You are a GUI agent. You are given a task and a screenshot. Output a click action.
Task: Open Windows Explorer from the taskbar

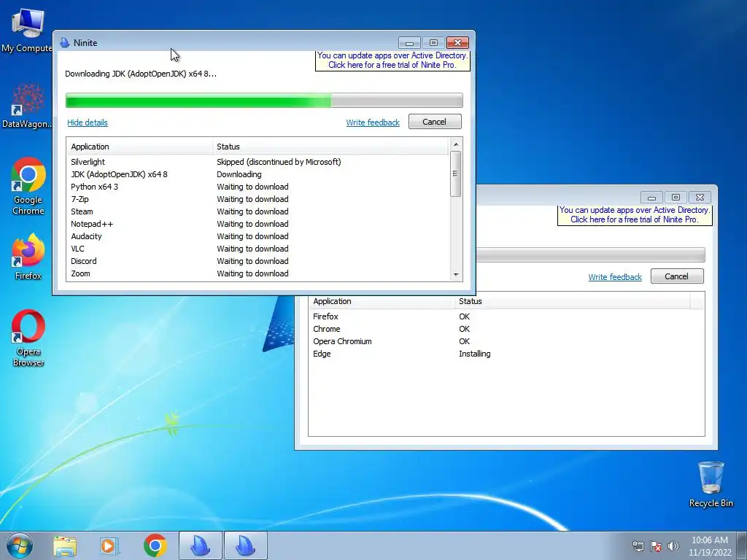click(x=65, y=545)
